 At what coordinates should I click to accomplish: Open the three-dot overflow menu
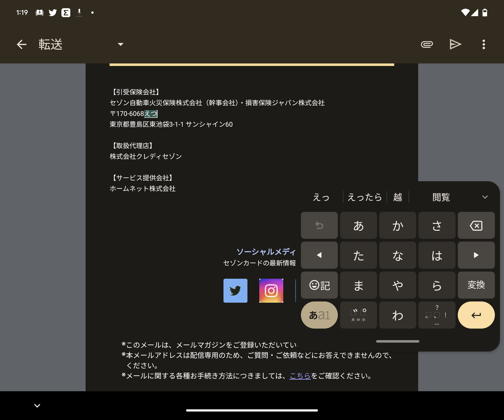click(x=484, y=45)
